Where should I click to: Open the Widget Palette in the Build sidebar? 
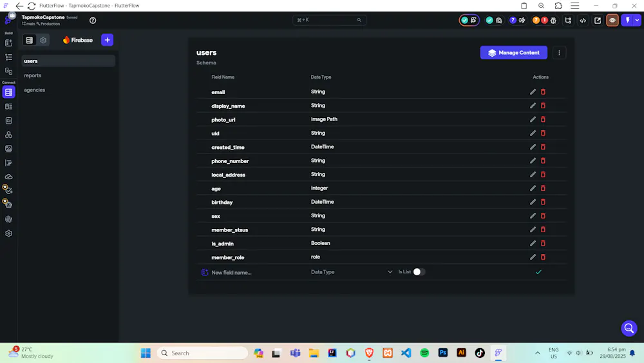(x=8, y=43)
